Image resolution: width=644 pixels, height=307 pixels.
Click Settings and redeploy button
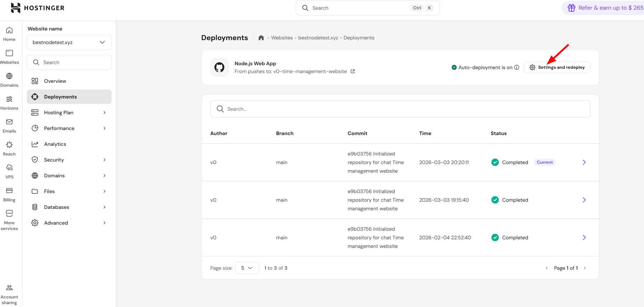click(x=557, y=67)
